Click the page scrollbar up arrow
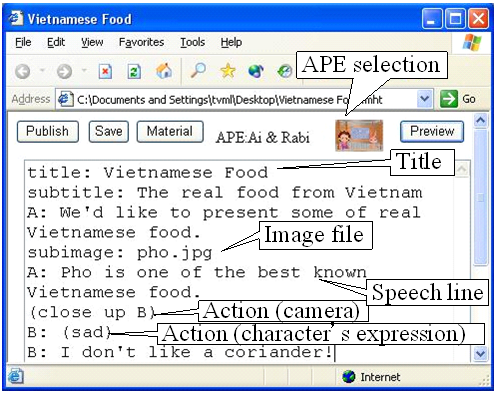Screen dimensions: 498x394 pyautogui.click(x=480, y=120)
